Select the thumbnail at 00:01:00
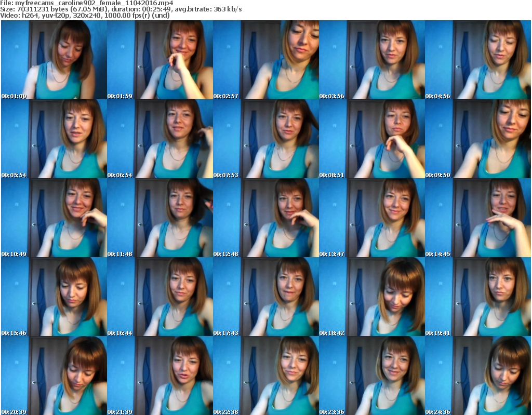The image size is (532, 415). point(54,60)
